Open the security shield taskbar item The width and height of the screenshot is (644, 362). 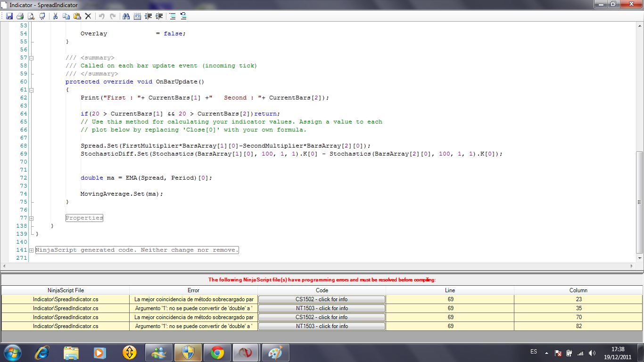[188, 352]
